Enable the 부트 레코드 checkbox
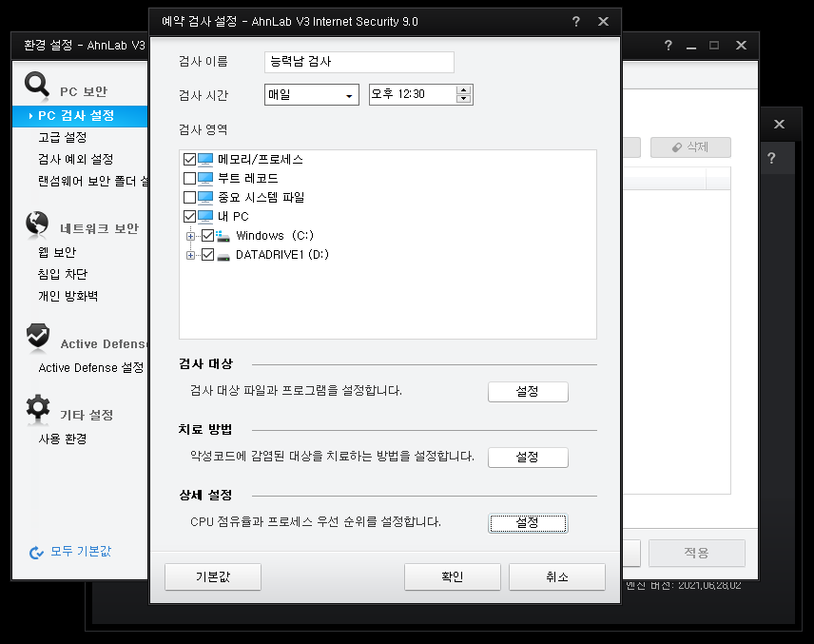Viewport: 814px width, 644px height. (x=190, y=179)
